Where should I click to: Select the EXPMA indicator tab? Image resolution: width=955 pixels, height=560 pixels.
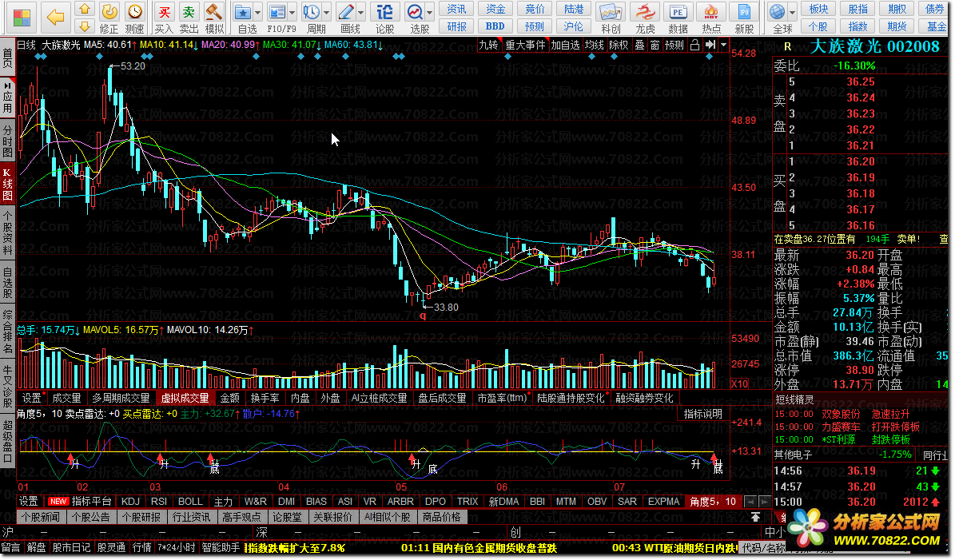663,502
